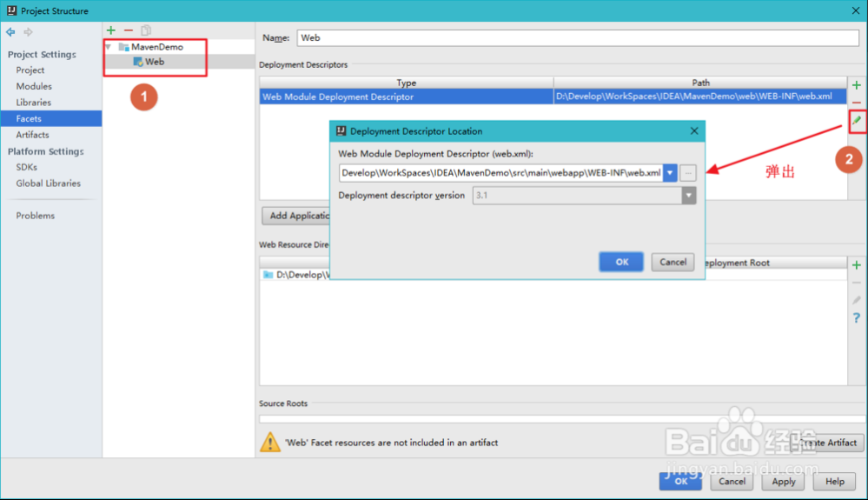Browse for web.xml with ellipsis button
Image resolution: width=868 pixels, height=500 pixels.
tap(688, 173)
